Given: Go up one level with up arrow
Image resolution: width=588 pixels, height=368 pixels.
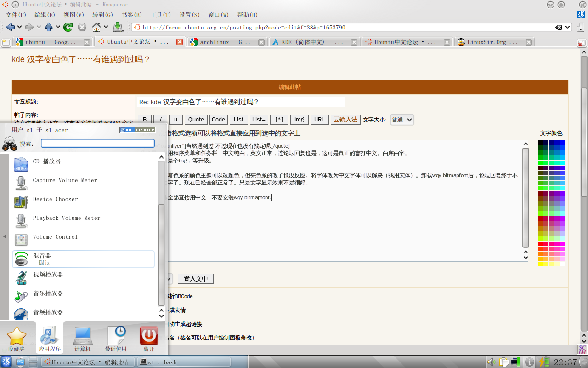Looking at the screenshot, I should 49,27.
